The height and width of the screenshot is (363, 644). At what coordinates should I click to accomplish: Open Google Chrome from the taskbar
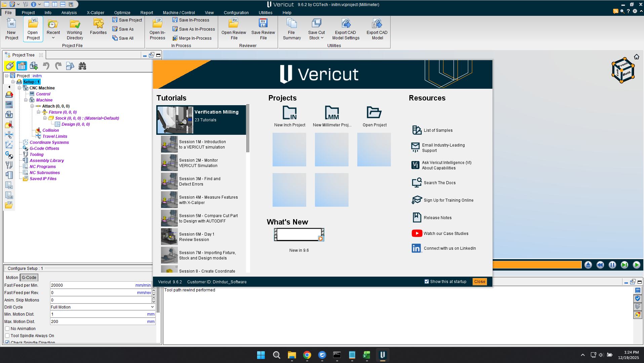307,355
